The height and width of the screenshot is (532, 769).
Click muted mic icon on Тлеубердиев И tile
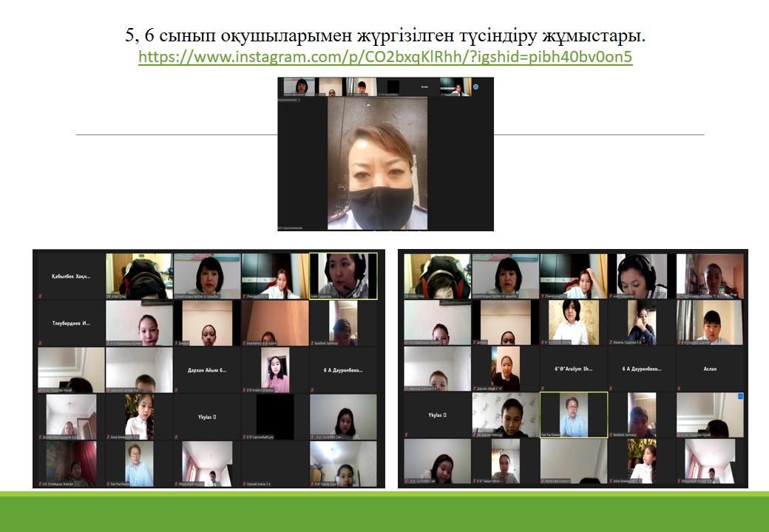click(39, 343)
